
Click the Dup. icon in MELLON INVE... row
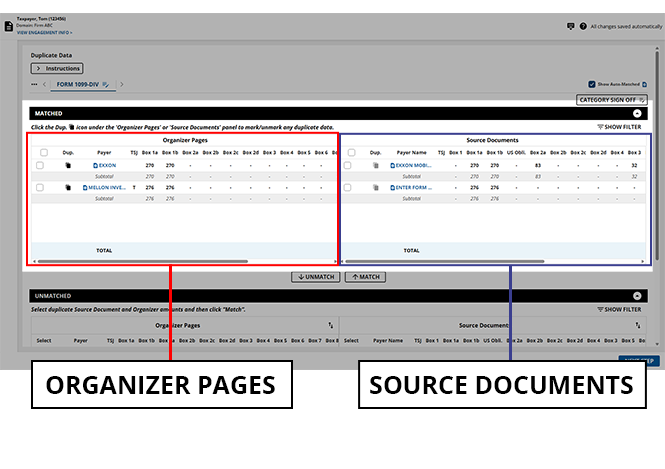tap(68, 187)
